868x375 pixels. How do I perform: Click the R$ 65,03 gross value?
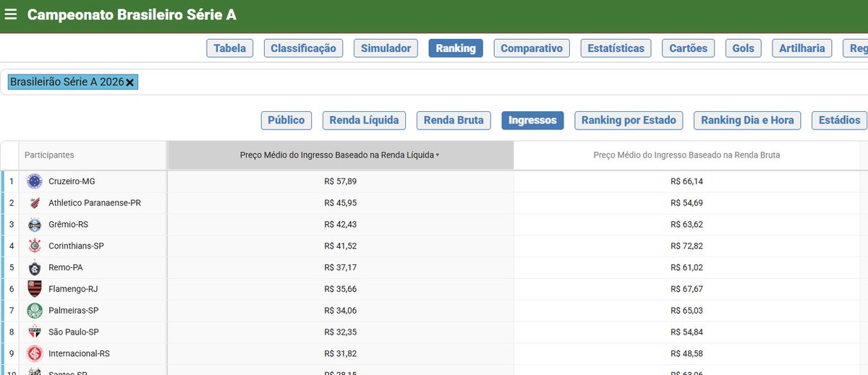pyautogui.click(x=687, y=311)
